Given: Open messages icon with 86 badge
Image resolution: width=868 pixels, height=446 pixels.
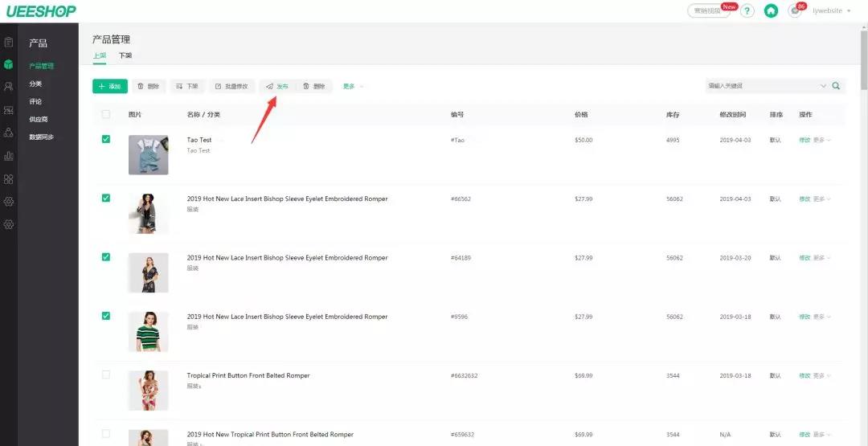Looking at the screenshot, I should coord(795,10).
